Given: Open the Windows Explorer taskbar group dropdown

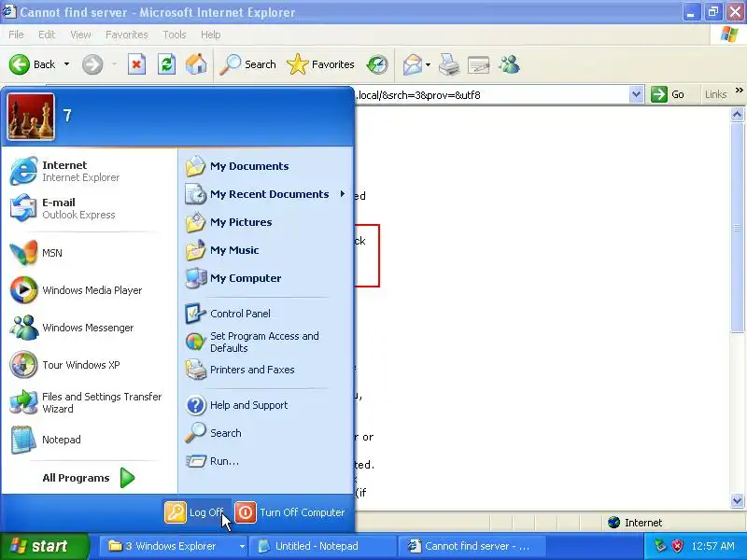Looking at the screenshot, I should pos(242,546).
